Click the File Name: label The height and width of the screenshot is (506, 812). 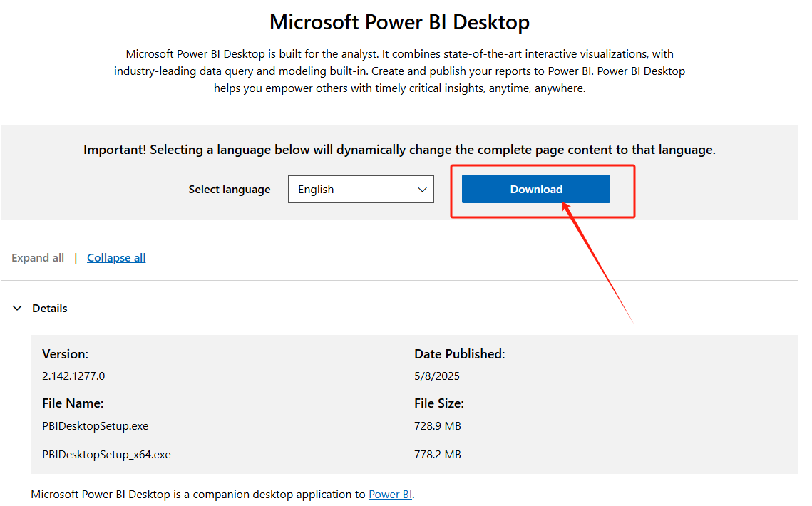73,403
